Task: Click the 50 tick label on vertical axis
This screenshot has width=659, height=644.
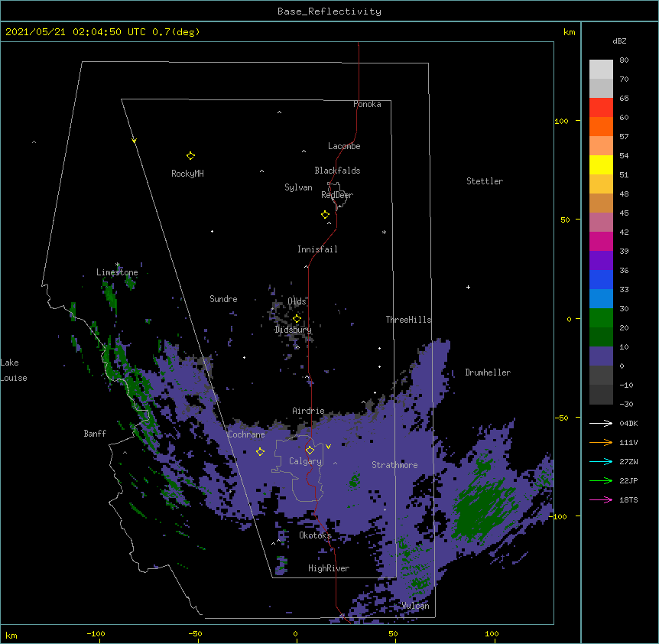Action: [565, 220]
